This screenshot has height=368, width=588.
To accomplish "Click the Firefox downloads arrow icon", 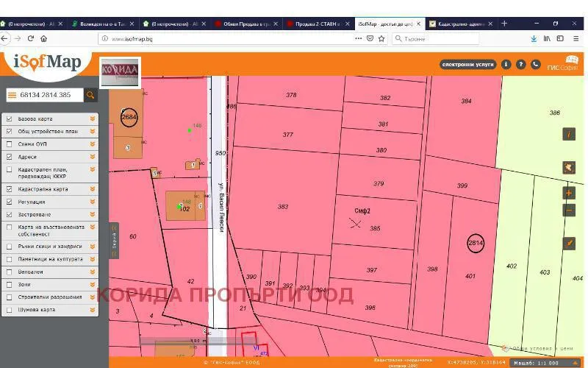I will (x=534, y=38).
